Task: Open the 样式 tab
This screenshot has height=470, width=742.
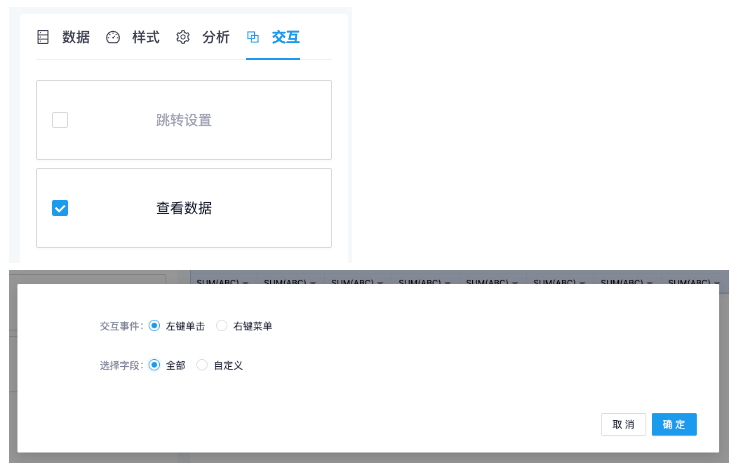Action: (146, 37)
